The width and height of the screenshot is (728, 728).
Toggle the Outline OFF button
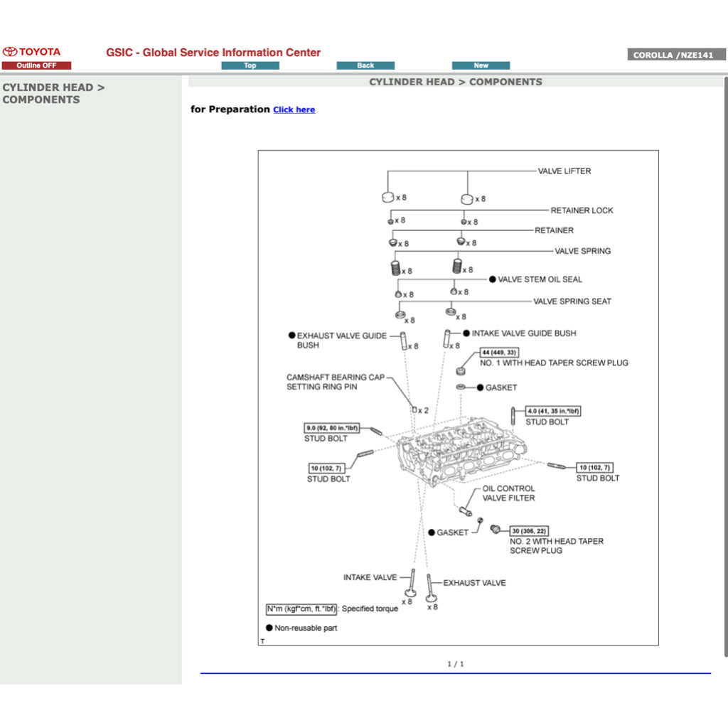pos(36,65)
